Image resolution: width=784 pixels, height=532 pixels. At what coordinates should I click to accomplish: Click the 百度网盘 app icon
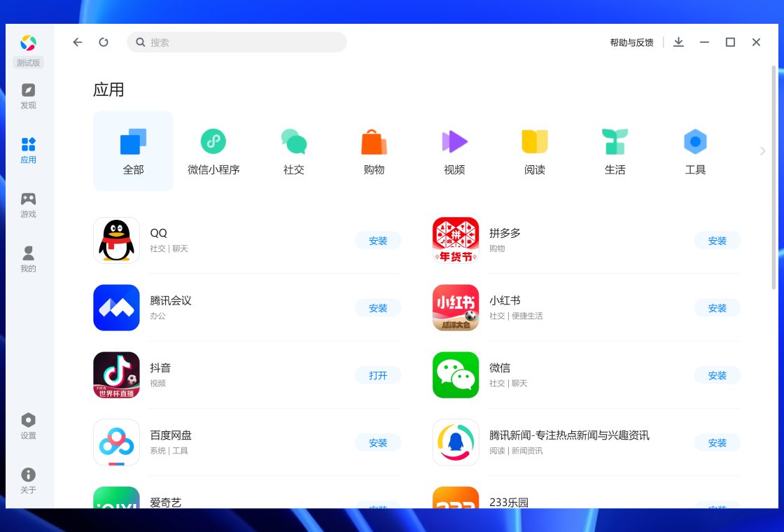116,442
